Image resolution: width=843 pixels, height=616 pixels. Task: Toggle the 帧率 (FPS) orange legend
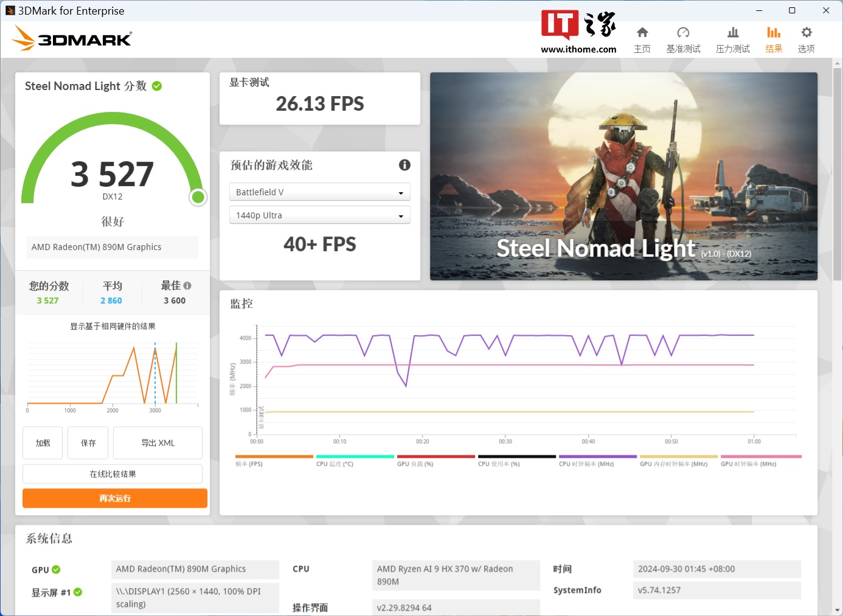pyautogui.click(x=274, y=461)
